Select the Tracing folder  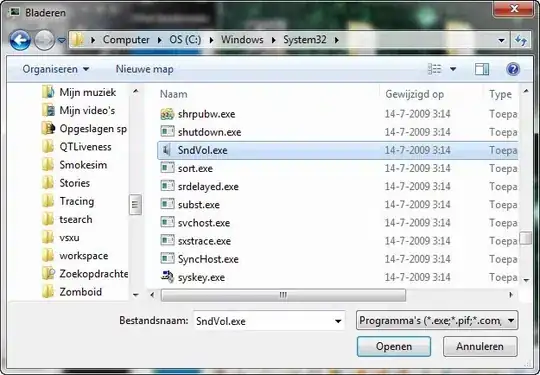pyautogui.click(x=68, y=201)
